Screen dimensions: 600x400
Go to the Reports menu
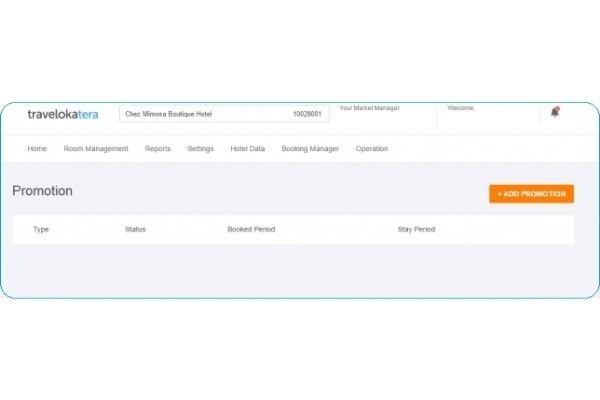click(x=158, y=149)
